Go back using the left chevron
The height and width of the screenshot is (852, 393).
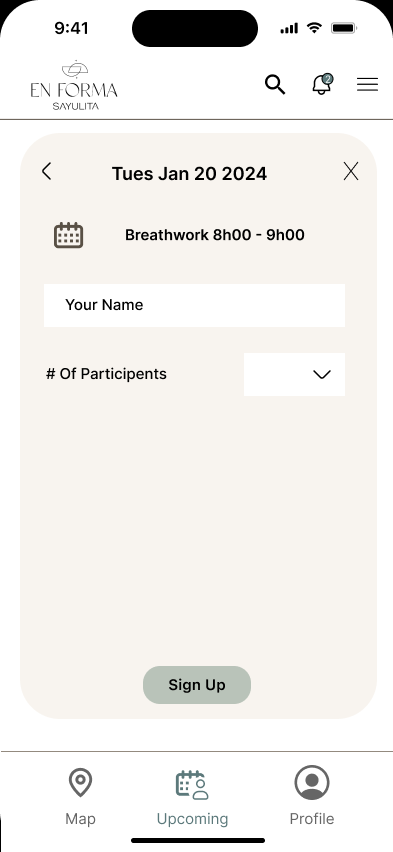point(47,171)
